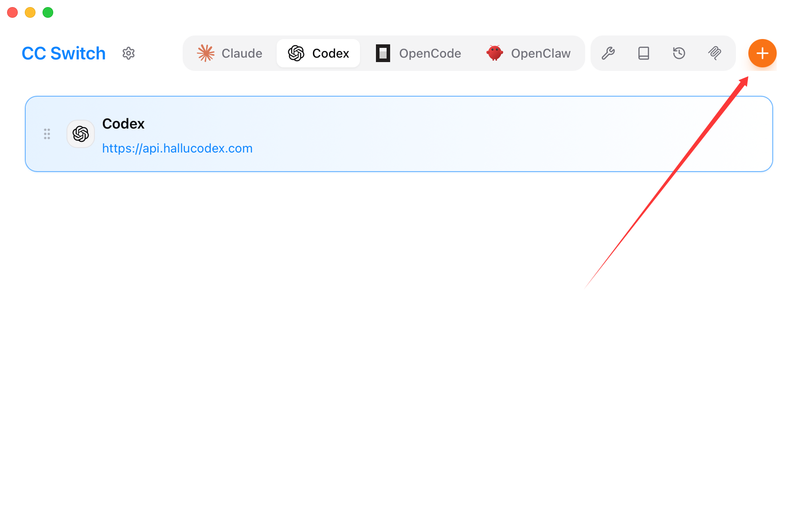798x532 pixels.
Task: Click the Codex provider name
Action: click(x=123, y=124)
